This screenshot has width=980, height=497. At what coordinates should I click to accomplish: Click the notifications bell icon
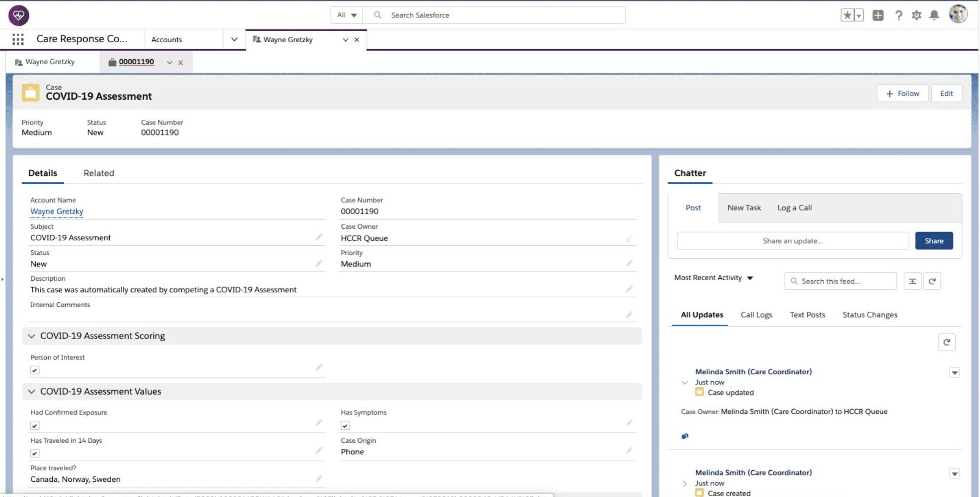pyautogui.click(x=934, y=15)
